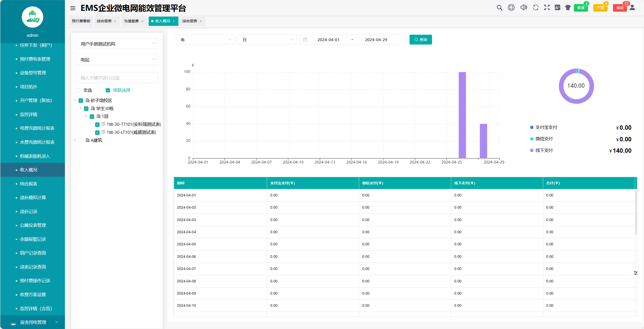Toggle the 线下支付 purple legend swatch
The height and width of the screenshot is (329, 644).
(532, 151)
